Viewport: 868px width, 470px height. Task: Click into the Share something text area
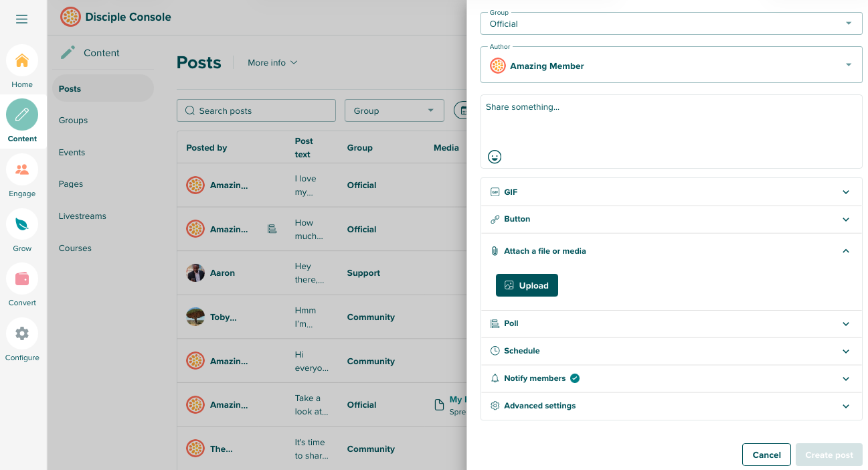pyautogui.click(x=671, y=124)
